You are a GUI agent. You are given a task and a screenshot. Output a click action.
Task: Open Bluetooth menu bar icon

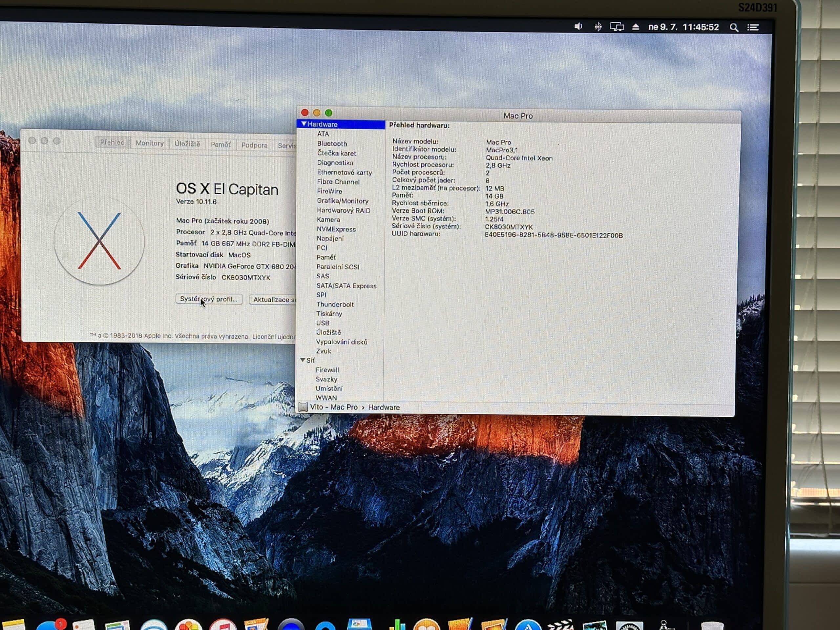click(598, 27)
